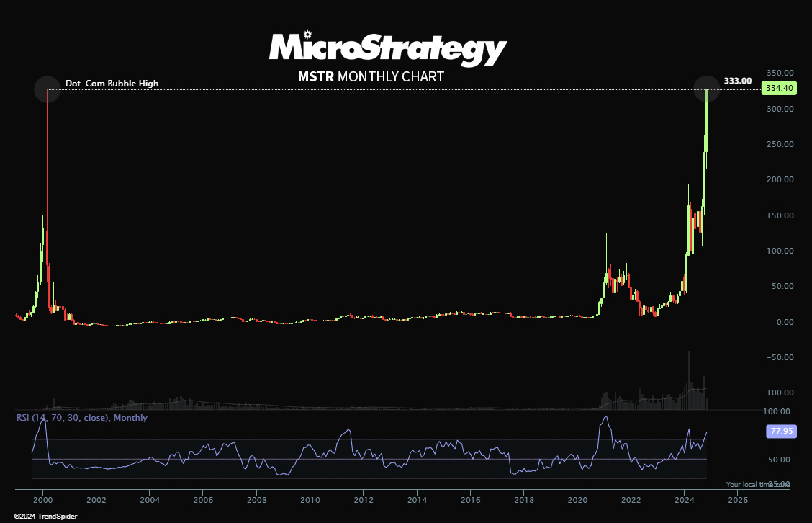The width and height of the screenshot is (812, 523).
Task: Click the 333.00 price annotation
Action: point(737,81)
